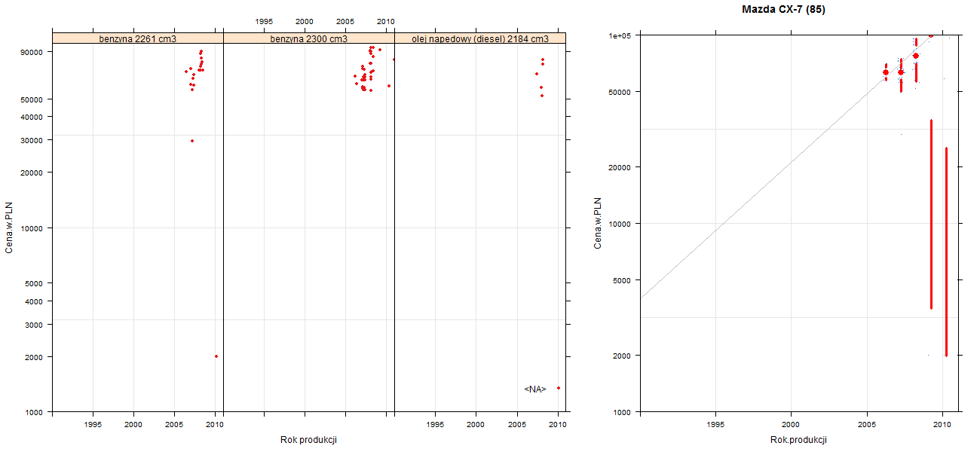
Task: Click the '2005' tick above the benzyna 2300 panel
Action: [345, 21]
